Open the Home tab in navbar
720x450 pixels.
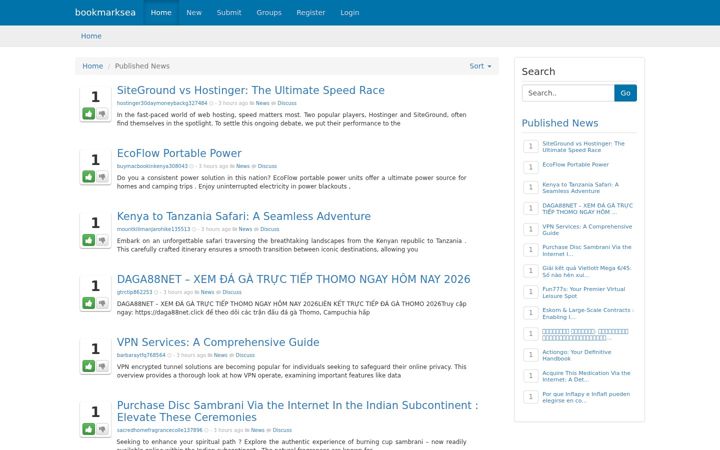click(x=161, y=12)
